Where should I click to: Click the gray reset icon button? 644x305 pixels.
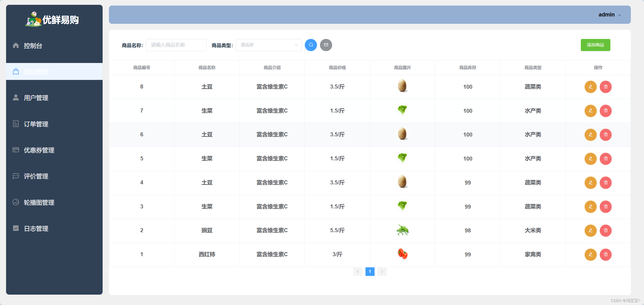point(326,45)
